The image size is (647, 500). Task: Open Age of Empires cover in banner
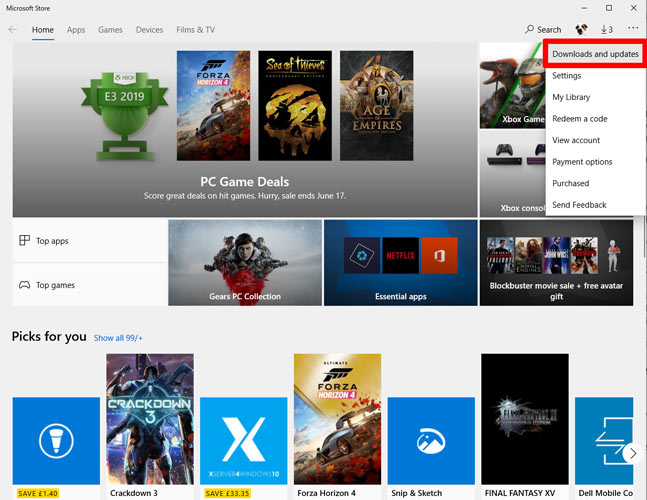point(377,106)
